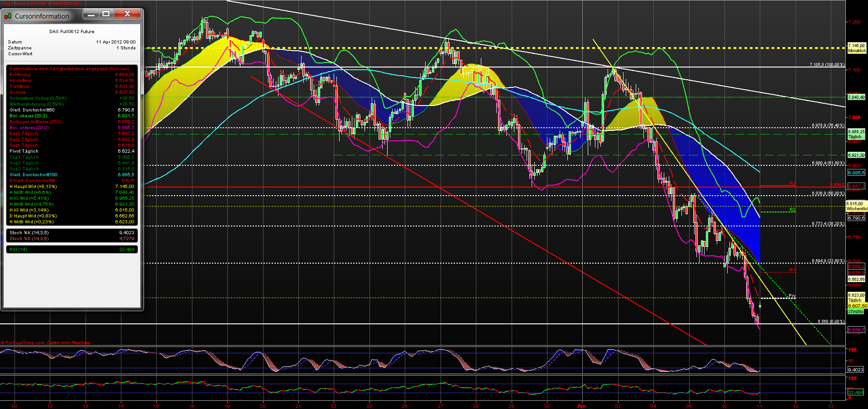
Task: Click the '6.978,9 (76,40%)' Fibonacci label
Action: (x=828, y=125)
